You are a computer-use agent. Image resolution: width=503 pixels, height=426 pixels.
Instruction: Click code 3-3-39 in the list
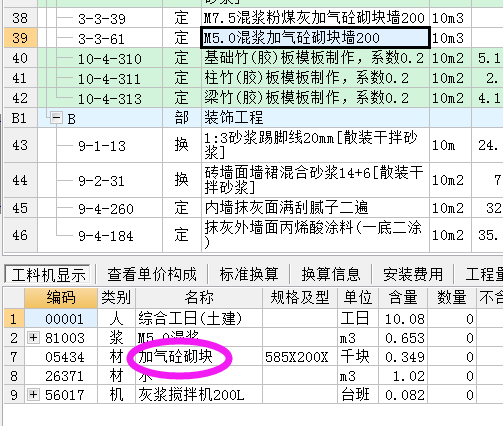102,19
